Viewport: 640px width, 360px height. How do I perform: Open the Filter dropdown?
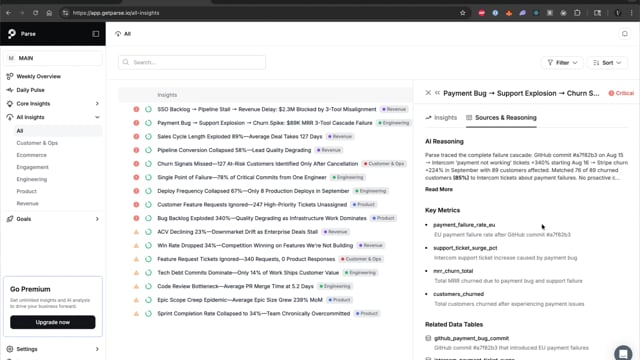[x=562, y=62]
